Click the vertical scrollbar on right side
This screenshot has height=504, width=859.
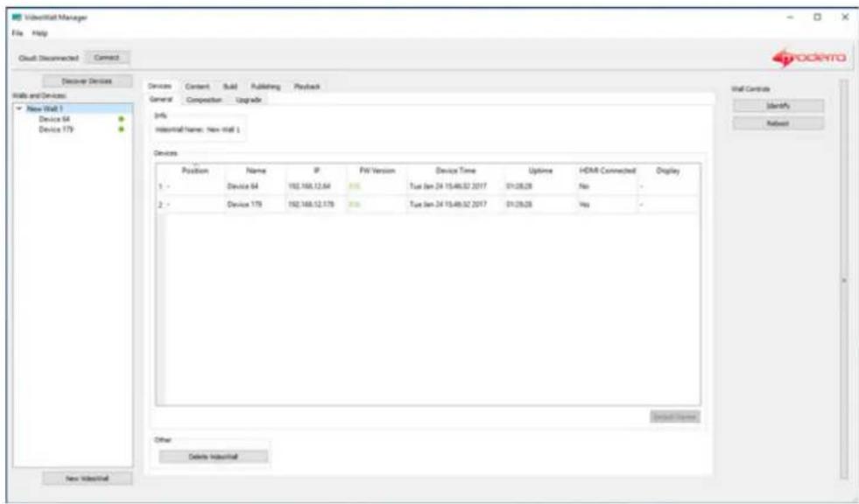pyautogui.click(x=843, y=280)
